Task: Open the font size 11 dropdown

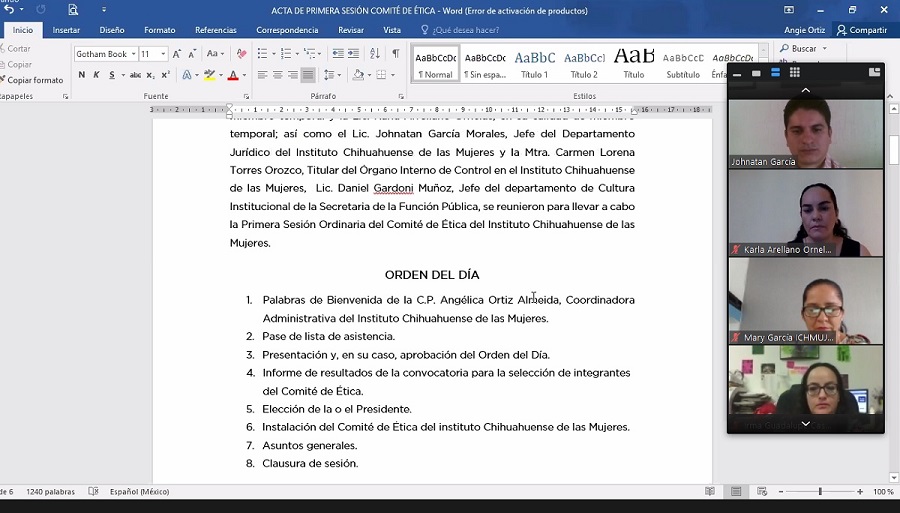Action: 163,54
